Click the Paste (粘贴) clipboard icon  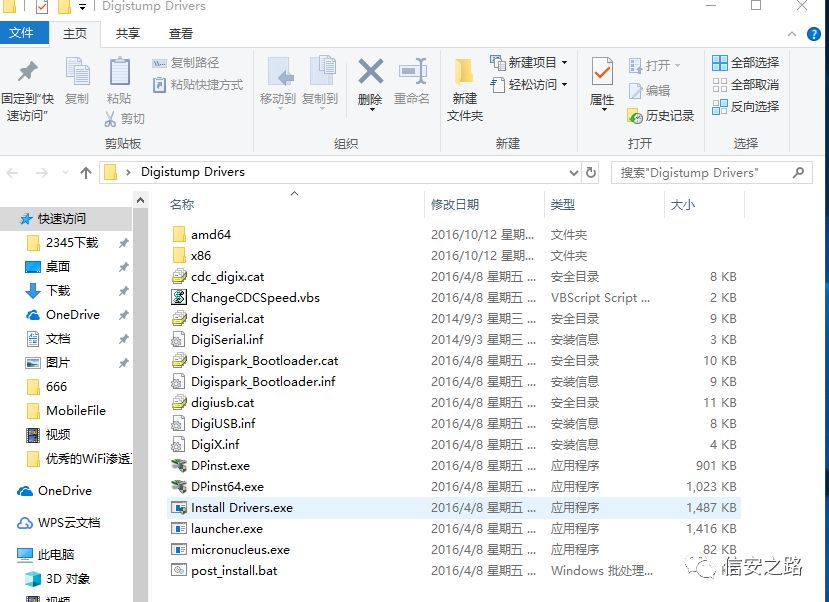119,71
